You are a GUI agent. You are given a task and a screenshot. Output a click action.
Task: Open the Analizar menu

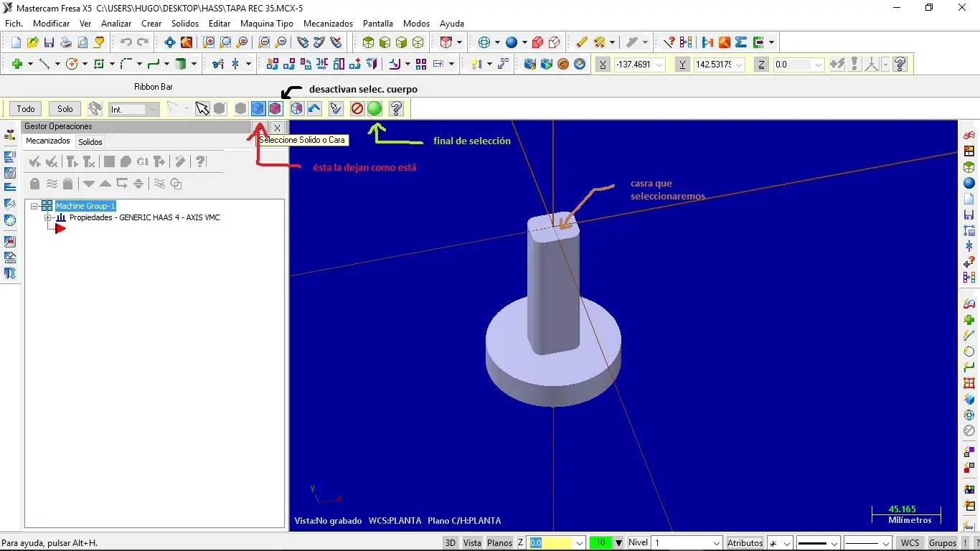pyautogui.click(x=116, y=23)
